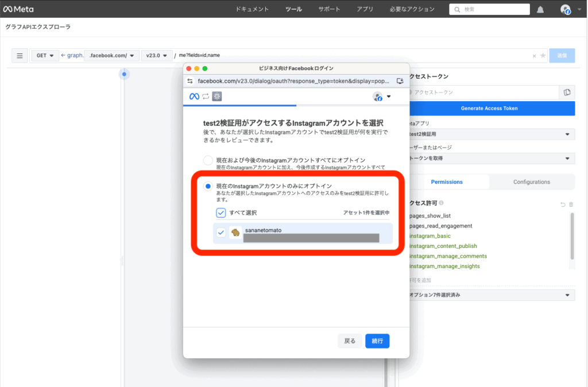Click the Meta logo in header

(x=18, y=9)
